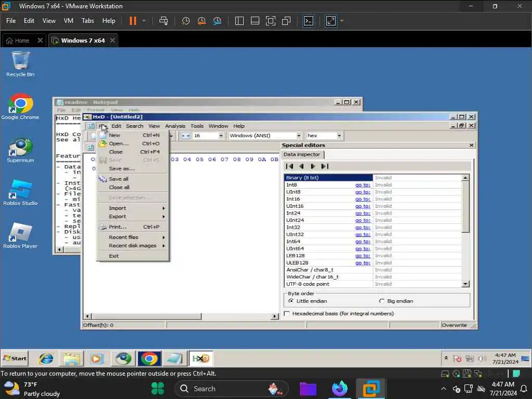Expand the Recent files submenu

133,237
